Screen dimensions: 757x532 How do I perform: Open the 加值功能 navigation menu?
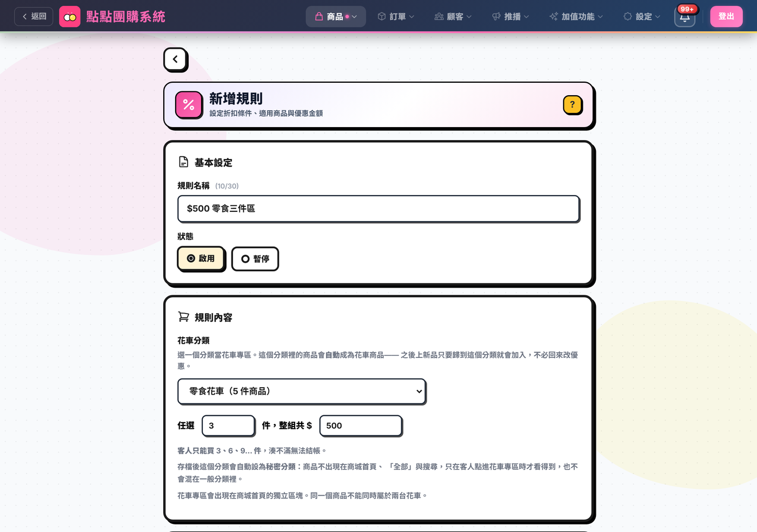pyautogui.click(x=576, y=17)
